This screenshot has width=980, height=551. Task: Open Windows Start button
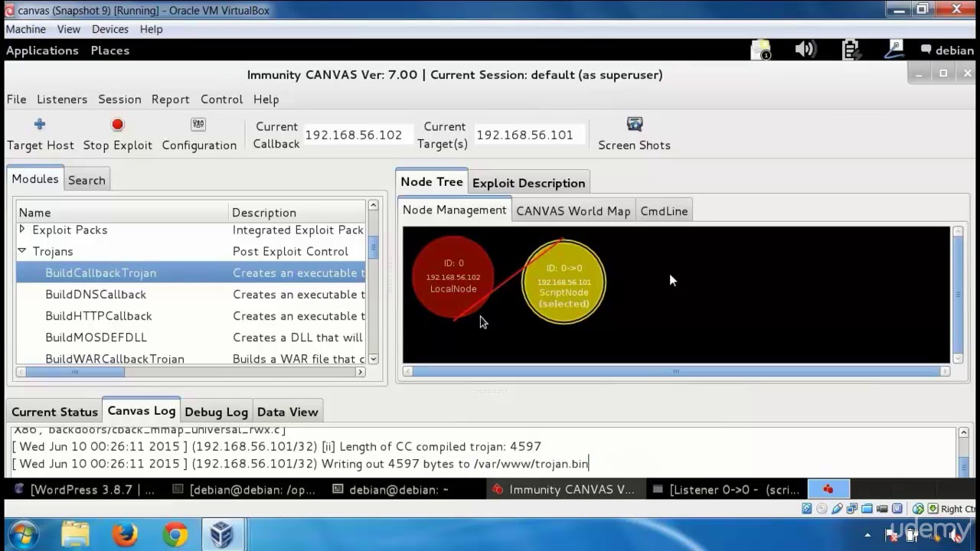(21, 534)
